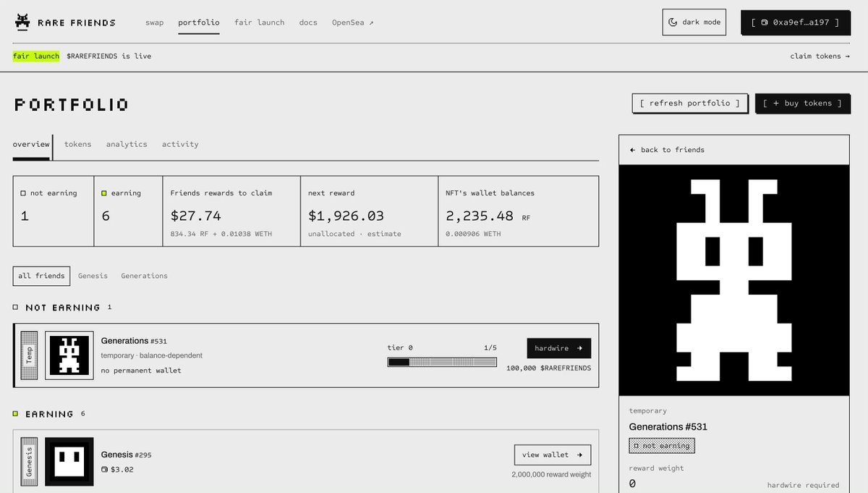The height and width of the screenshot is (493, 868).
Task: Click the hardwire button for Generations #531
Action: [x=558, y=348]
